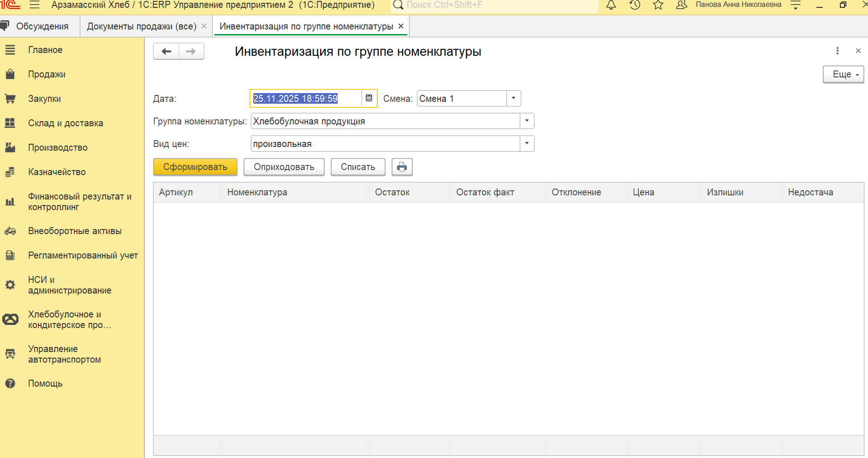Sort by the Недостача column header
Image resolution: width=868 pixels, height=458 pixels.
[x=823, y=192]
